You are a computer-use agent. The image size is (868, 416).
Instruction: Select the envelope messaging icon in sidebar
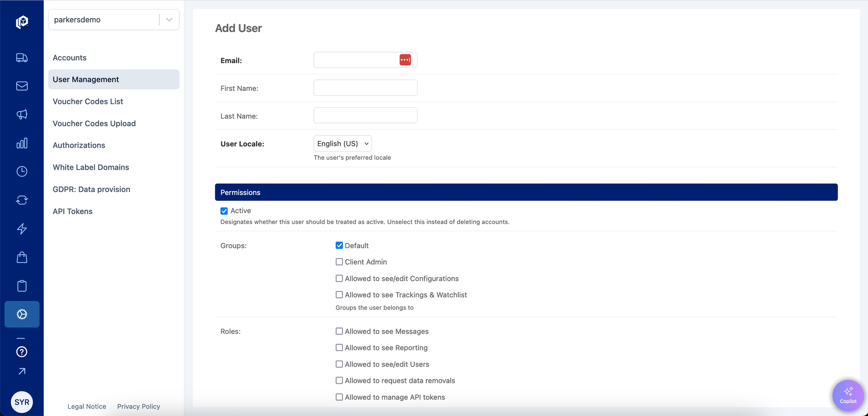coord(22,86)
